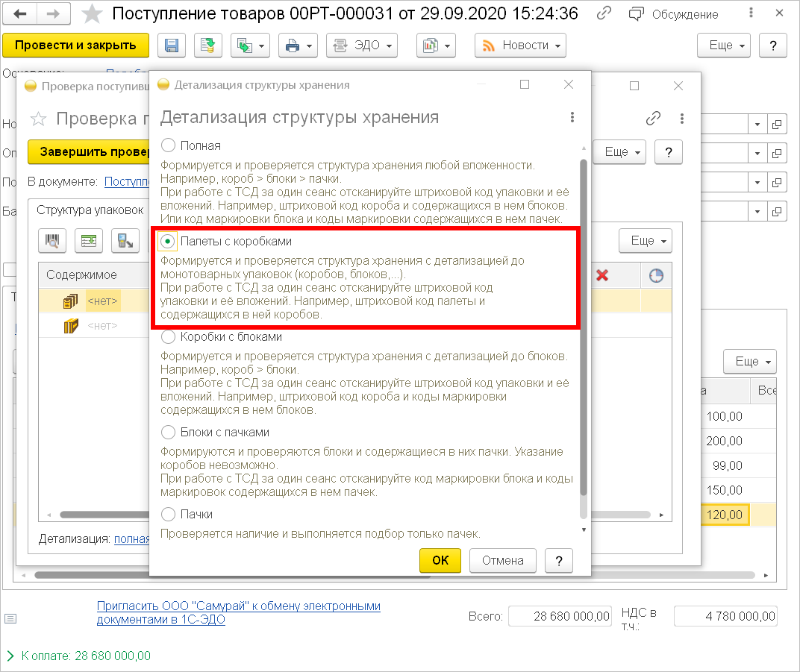Click Содержимое column header
800x672 pixels.
pyautogui.click(x=94, y=274)
